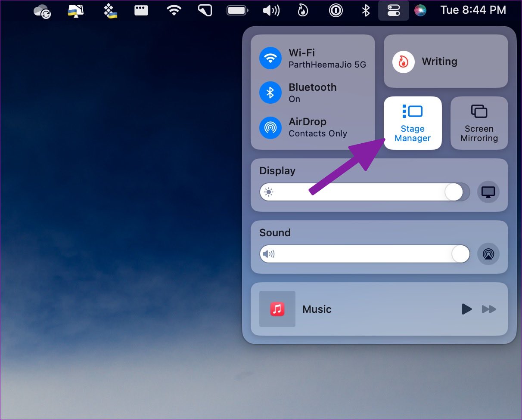
Task: Open Wi-Fi network ParthHeemaJio 5G label
Action: [327, 65]
